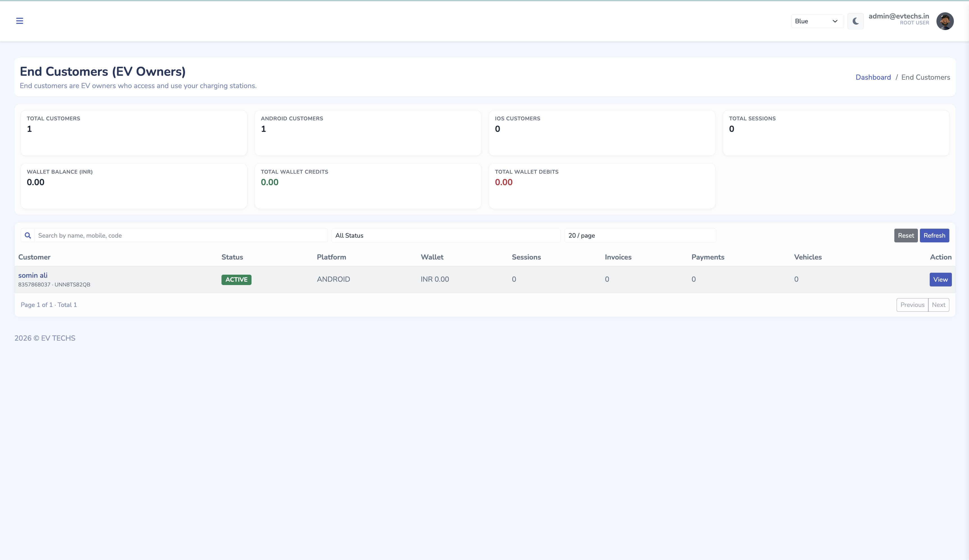The height and width of the screenshot is (560, 969).
Task: Click the Wallet column header
Action: pyautogui.click(x=432, y=257)
